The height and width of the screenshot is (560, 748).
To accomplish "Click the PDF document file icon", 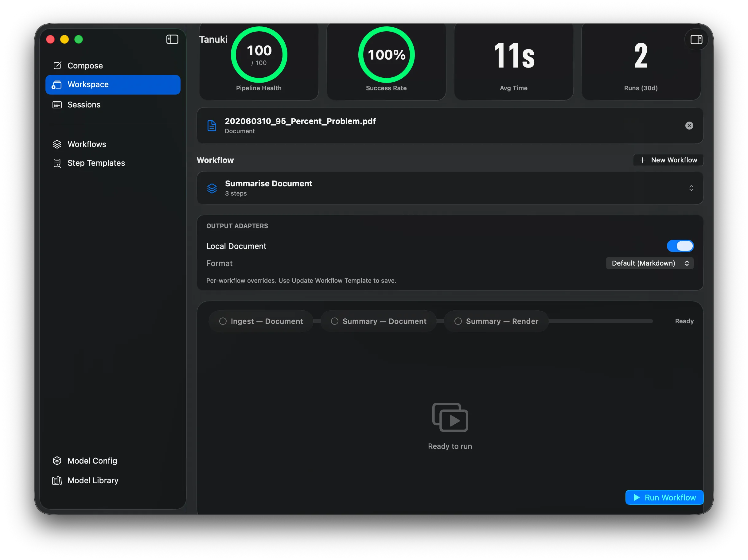I will pos(212,126).
